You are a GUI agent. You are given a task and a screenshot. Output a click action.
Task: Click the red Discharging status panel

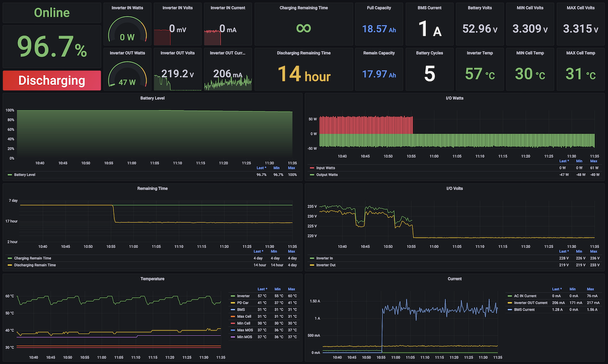(x=52, y=80)
